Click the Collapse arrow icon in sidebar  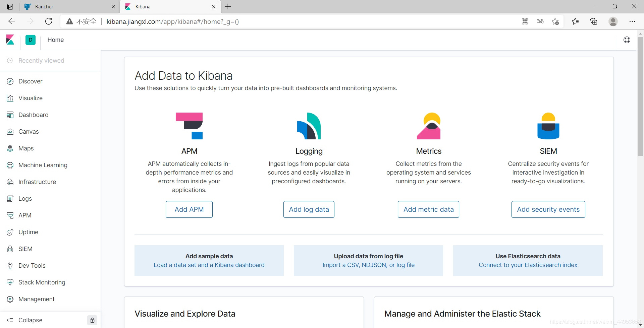pos(10,320)
